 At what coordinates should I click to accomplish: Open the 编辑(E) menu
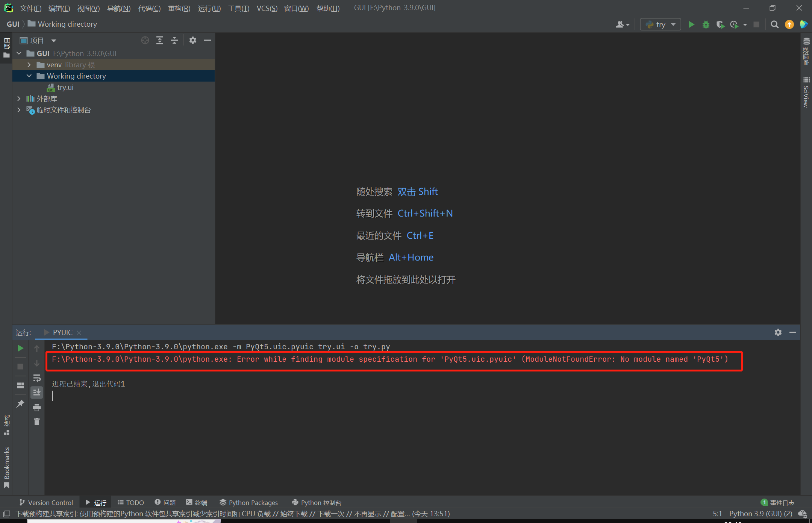pos(59,8)
